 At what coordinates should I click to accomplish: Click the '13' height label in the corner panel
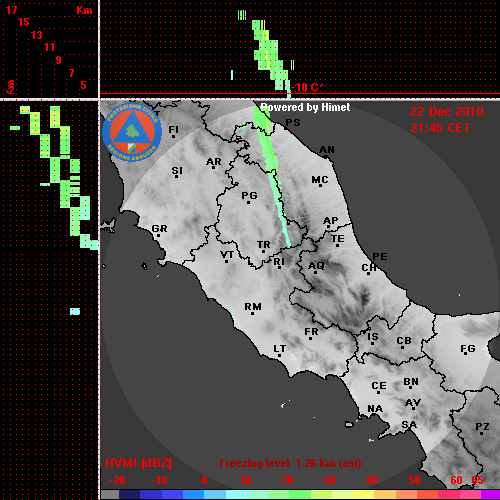pos(37,35)
